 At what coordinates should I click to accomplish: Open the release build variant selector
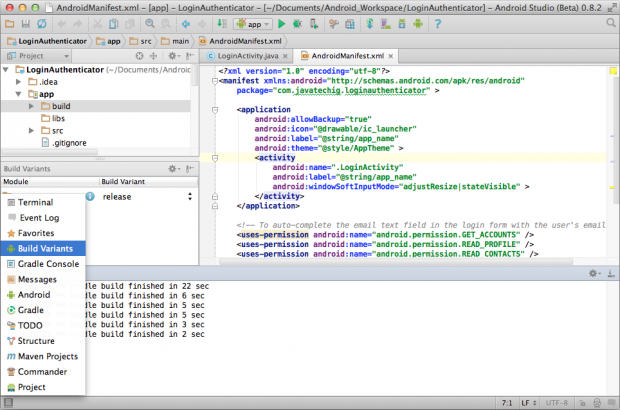[147, 196]
